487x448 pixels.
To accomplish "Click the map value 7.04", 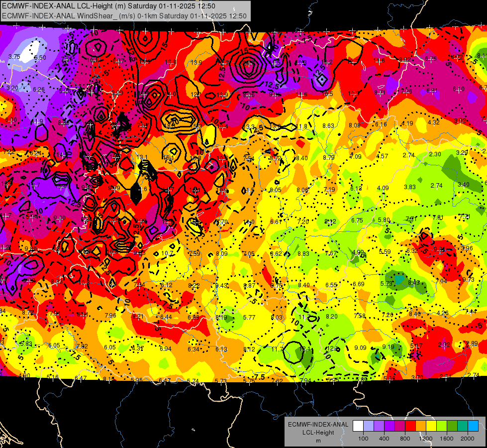I will click(x=442, y=281).
